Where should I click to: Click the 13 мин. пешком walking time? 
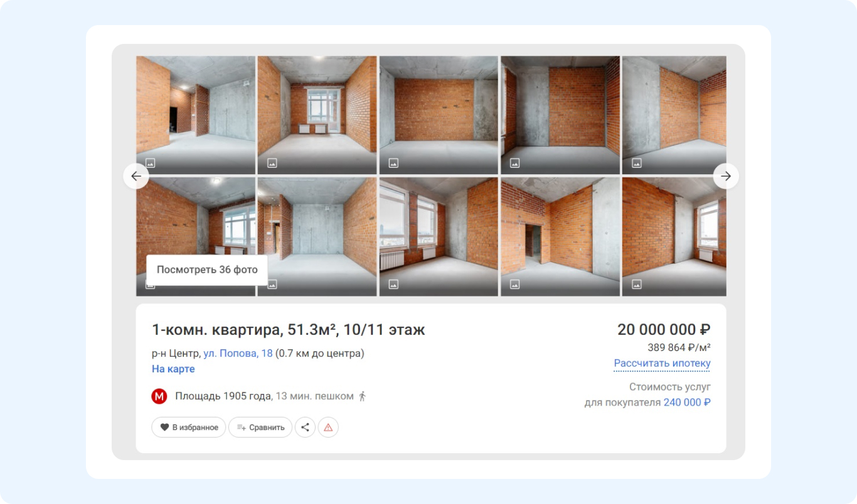pos(314,396)
